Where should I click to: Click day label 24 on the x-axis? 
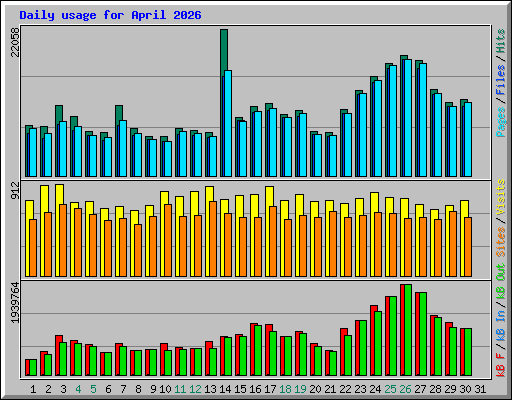pos(375,389)
